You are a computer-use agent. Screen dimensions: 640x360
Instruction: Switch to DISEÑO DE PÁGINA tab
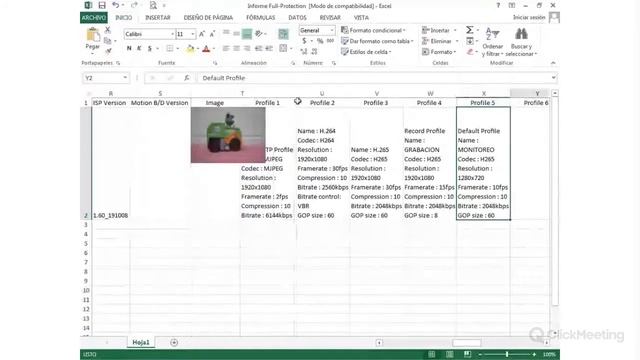click(208, 18)
